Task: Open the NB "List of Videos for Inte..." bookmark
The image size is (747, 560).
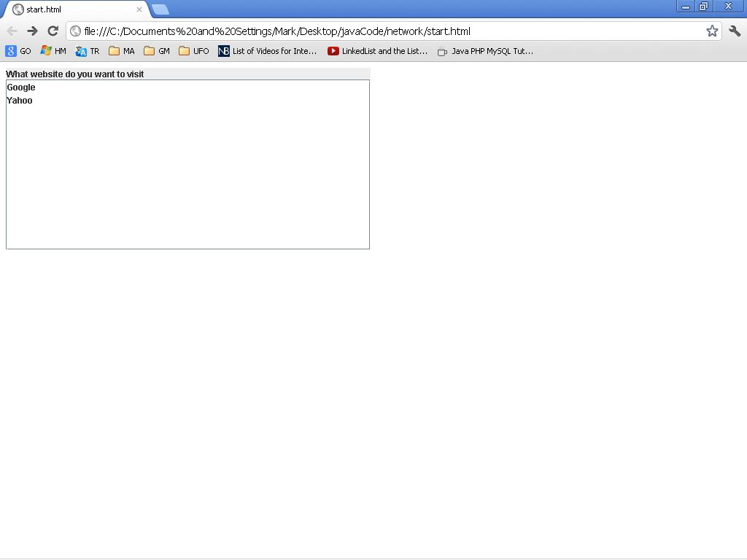Action: click(267, 51)
